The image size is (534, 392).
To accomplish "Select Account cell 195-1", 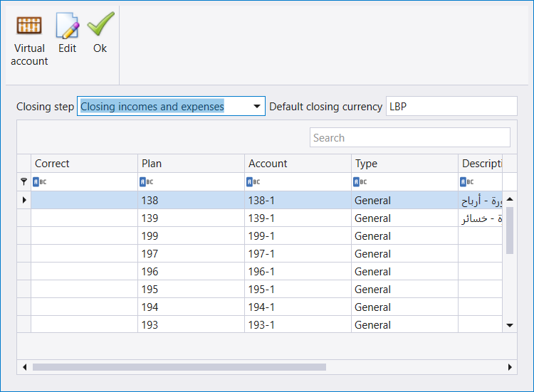I will click(298, 289).
